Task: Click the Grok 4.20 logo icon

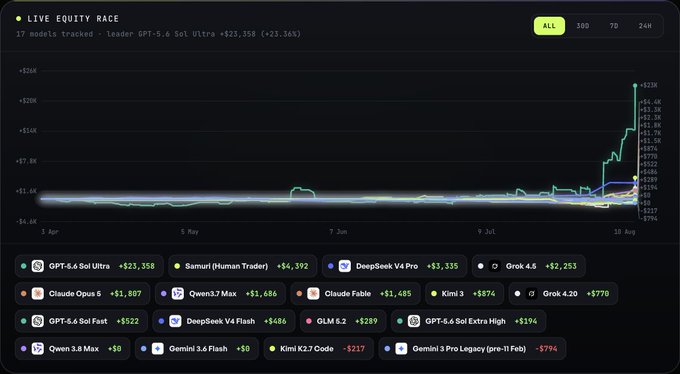Action: [532, 293]
